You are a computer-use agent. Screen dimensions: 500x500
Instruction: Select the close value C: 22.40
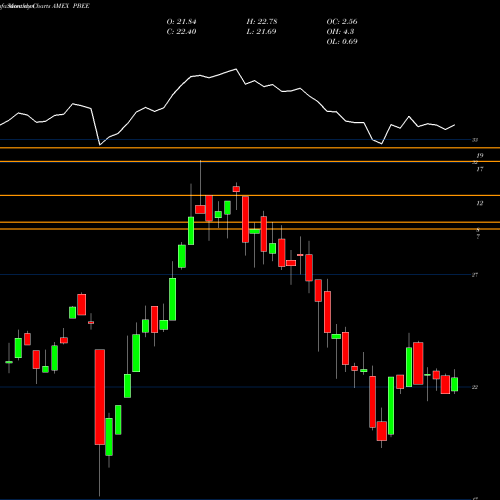coord(181,32)
